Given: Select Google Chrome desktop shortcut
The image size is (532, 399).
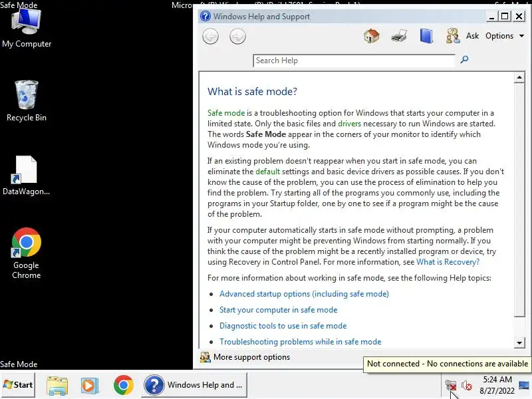Looking at the screenshot, I should pyautogui.click(x=27, y=253).
